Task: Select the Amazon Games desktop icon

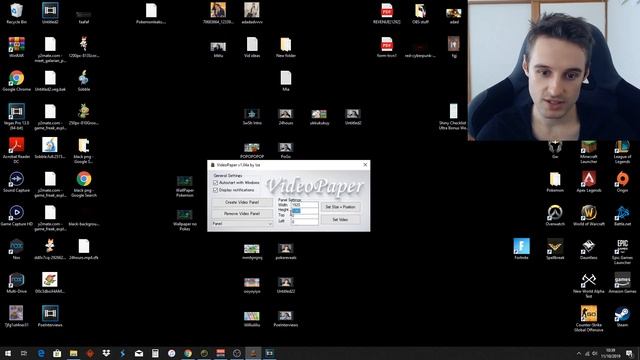Action: [x=622, y=283]
